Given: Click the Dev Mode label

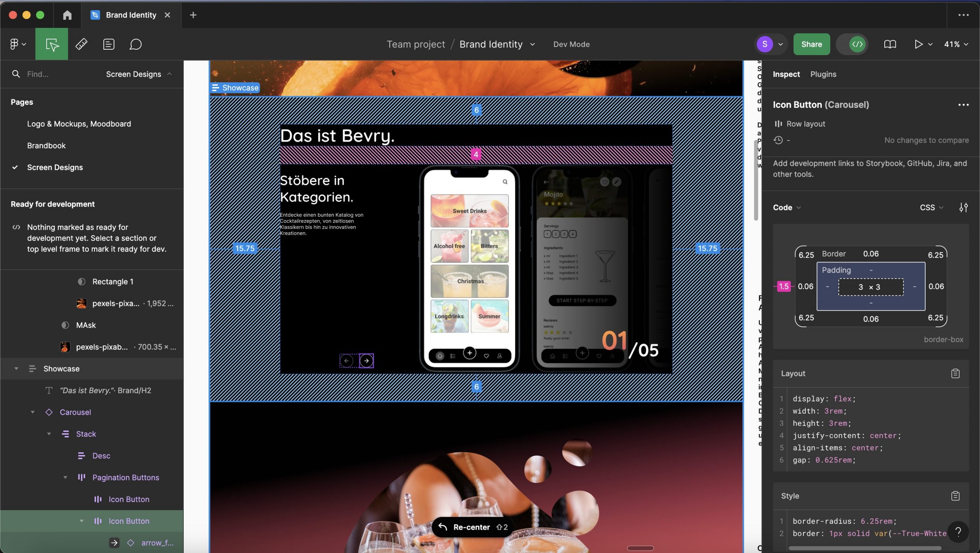Looking at the screenshot, I should [571, 44].
